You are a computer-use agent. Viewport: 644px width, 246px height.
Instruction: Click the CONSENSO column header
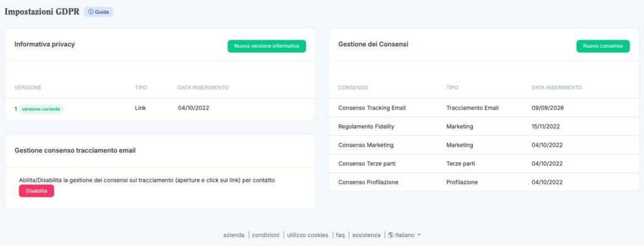[353, 87]
